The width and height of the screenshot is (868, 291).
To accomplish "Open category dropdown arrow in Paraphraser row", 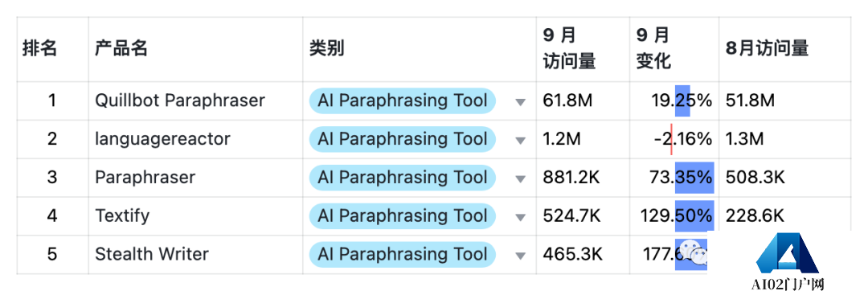I will point(520,178).
